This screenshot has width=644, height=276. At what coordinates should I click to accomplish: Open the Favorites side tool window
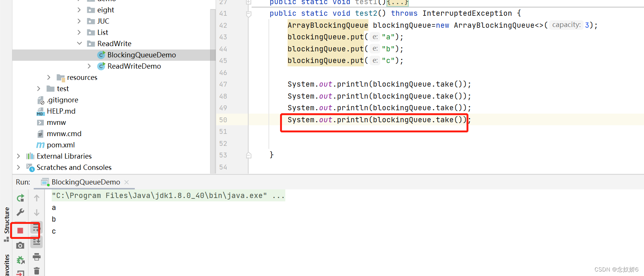pos(6,265)
